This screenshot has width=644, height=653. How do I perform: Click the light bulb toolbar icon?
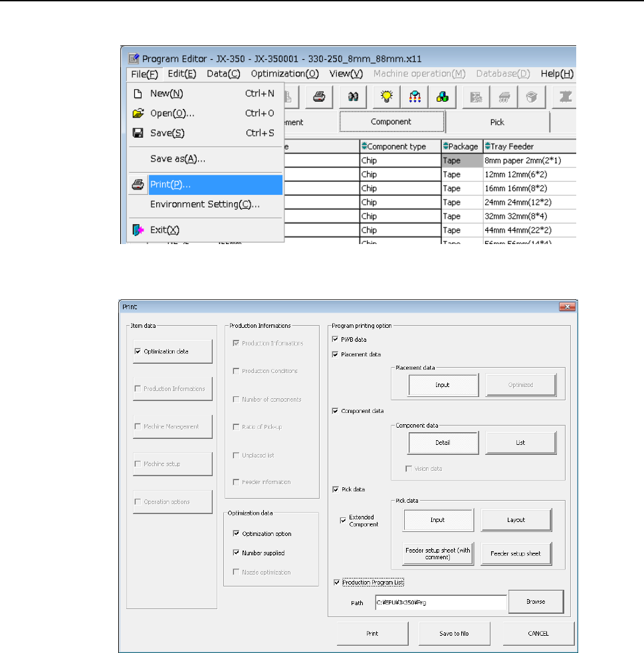384,96
